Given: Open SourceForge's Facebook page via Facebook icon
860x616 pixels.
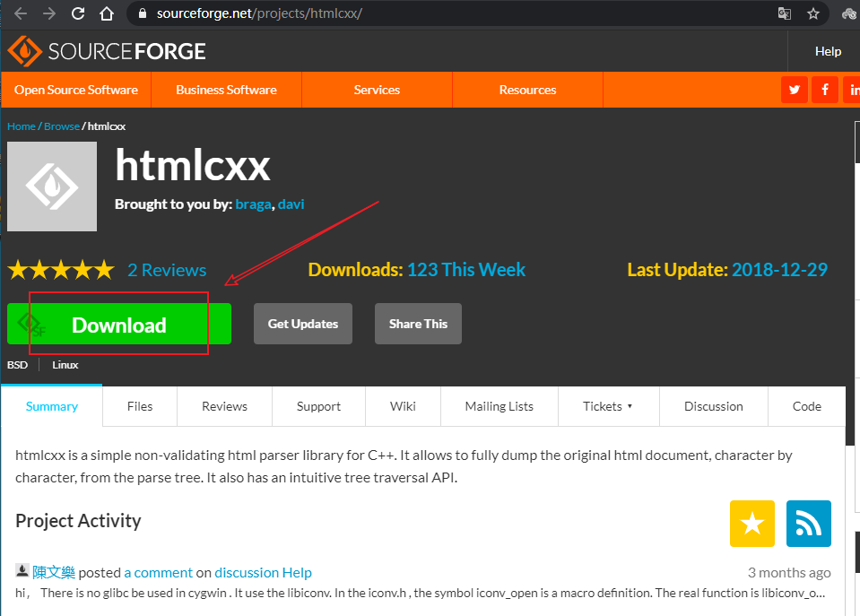Looking at the screenshot, I should pos(824,90).
